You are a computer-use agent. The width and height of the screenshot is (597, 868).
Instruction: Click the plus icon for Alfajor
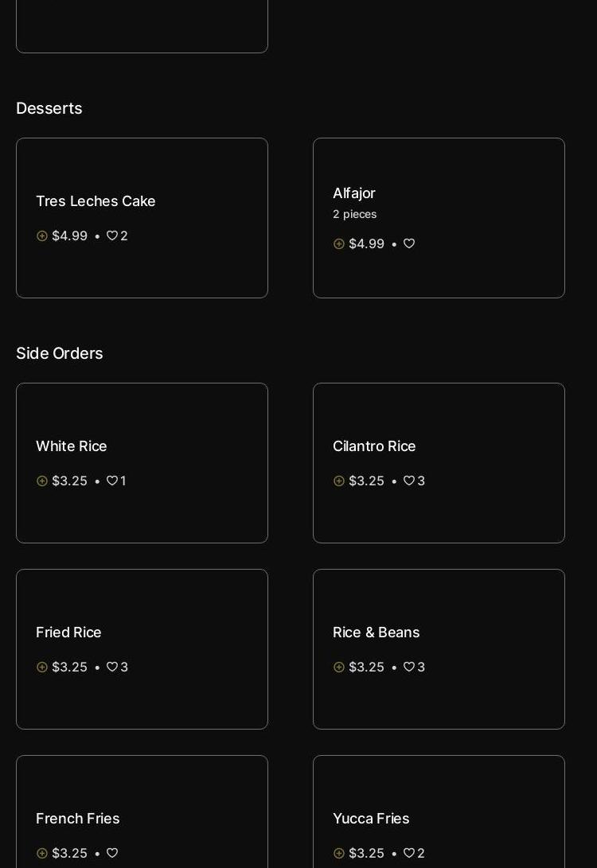tap(339, 244)
